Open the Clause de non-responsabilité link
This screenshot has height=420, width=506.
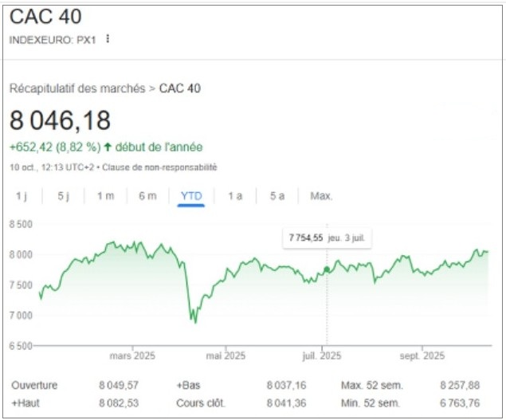click(173, 167)
